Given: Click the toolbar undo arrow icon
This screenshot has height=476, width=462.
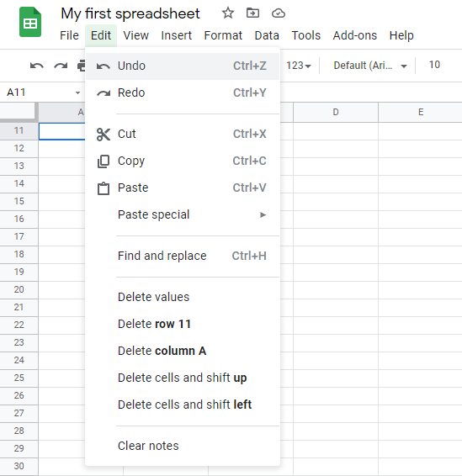Looking at the screenshot, I should click(x=37, y=66).
